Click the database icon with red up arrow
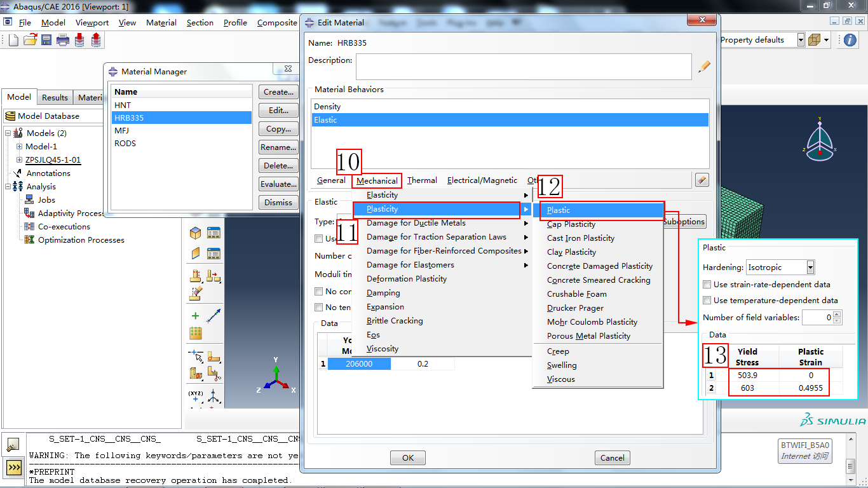 (x=96, y=41)
